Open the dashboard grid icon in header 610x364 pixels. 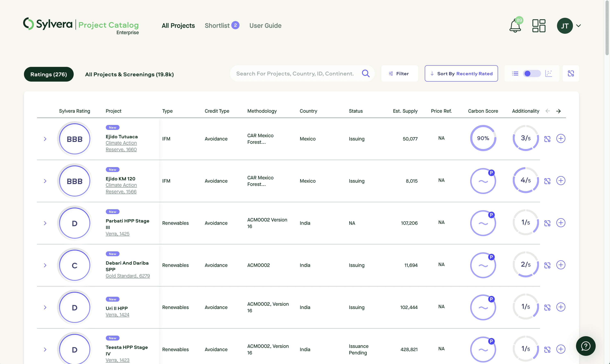point(539,26)
